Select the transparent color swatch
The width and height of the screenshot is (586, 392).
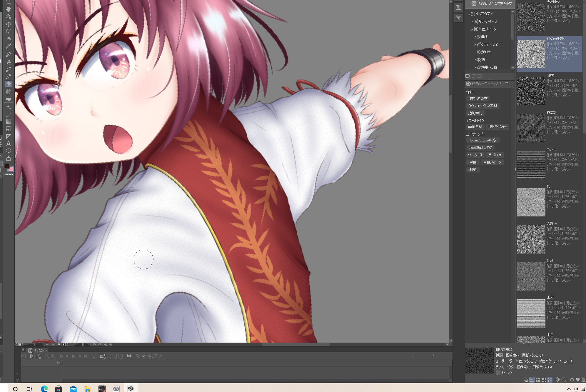click(9, 174)
